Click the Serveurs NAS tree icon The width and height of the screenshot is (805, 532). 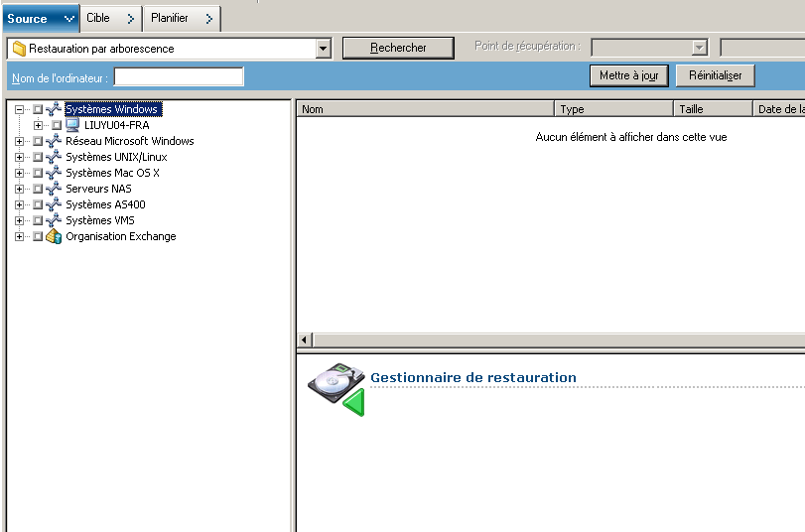click(54, 189)
